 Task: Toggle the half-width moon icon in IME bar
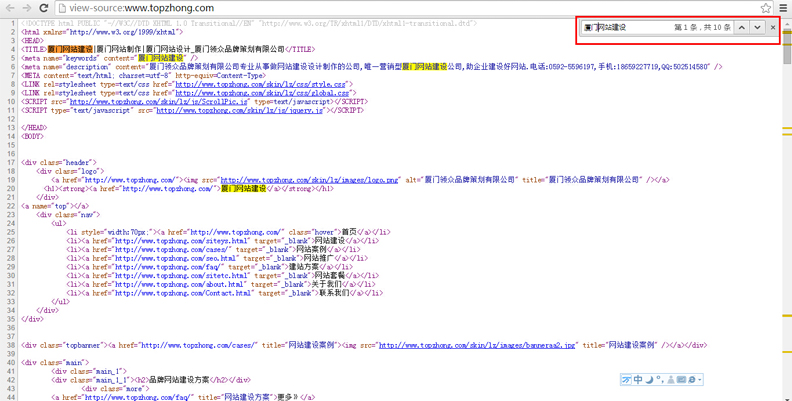(650, 380)
